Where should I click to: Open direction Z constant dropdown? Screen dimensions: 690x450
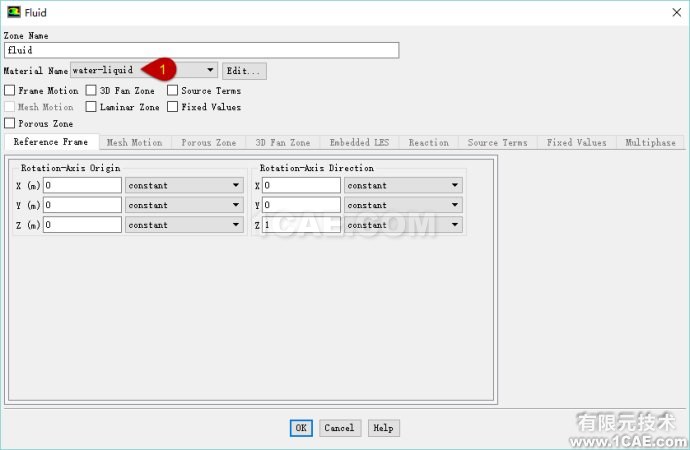tap(403, 225)
